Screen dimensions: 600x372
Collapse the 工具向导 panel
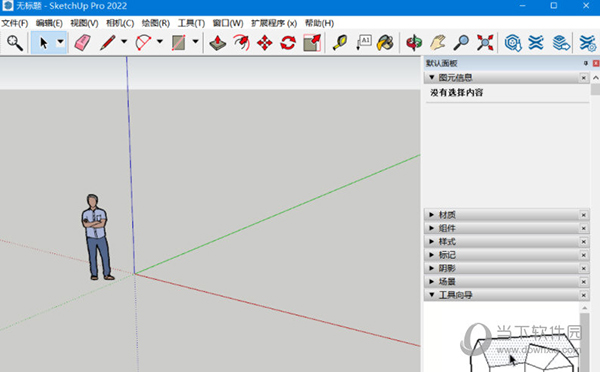[432, 295]
